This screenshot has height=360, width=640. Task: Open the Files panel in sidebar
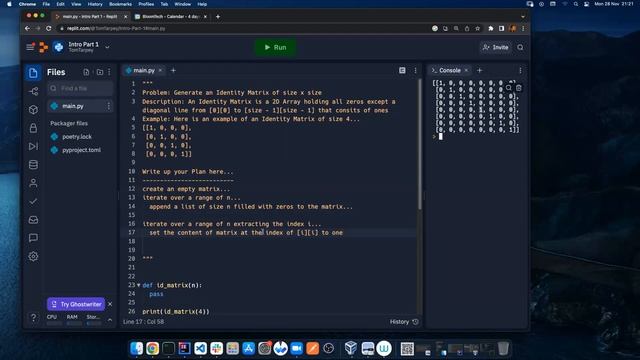pyautogui.click(x=33, y=73)
